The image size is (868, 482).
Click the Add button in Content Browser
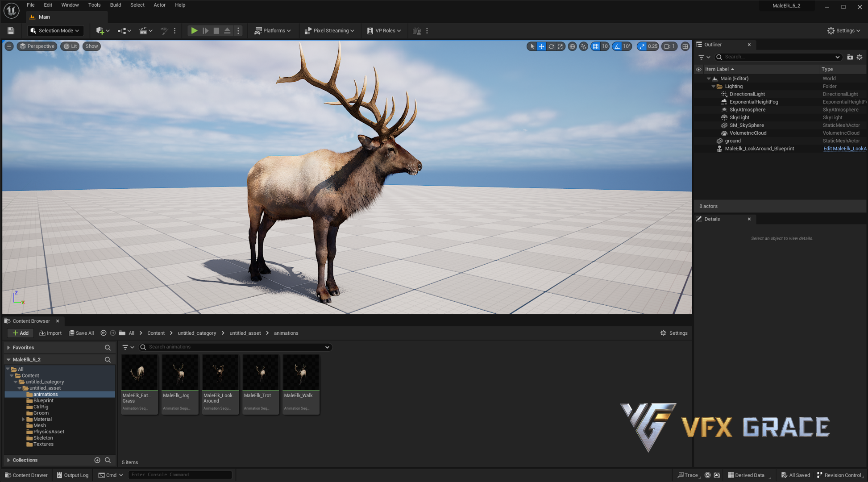[x=21, y=333]
